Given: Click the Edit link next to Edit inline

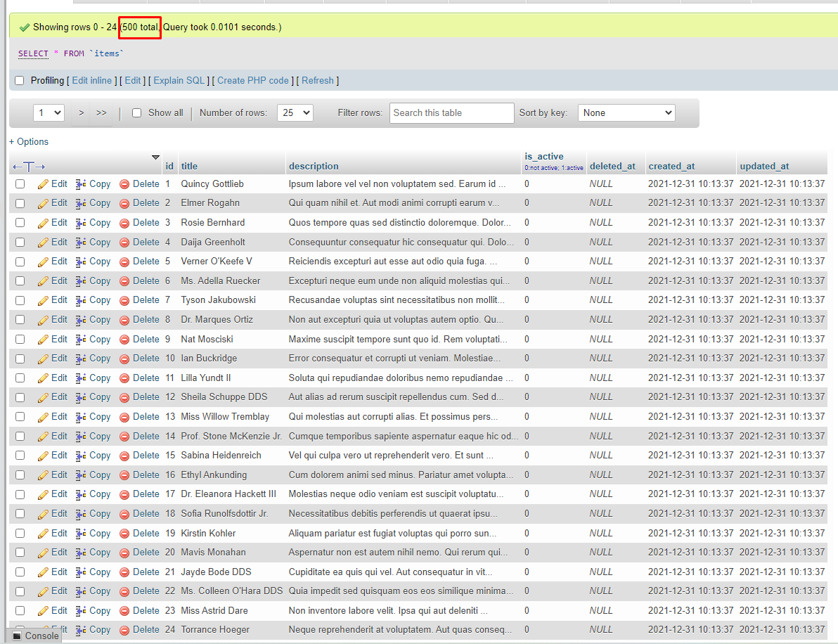Looking at the screenshot, I should [133, 81].
